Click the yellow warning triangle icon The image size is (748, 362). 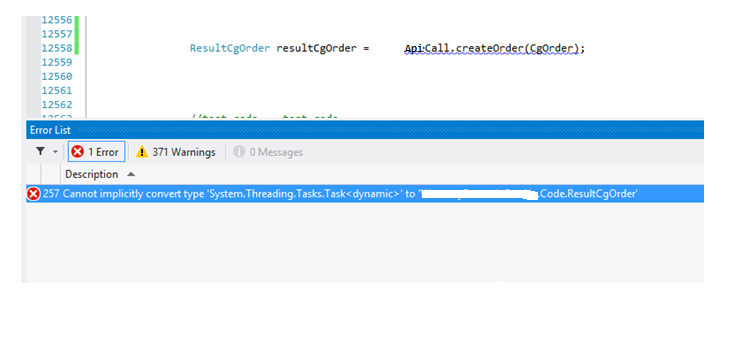[x=142, y=152]
